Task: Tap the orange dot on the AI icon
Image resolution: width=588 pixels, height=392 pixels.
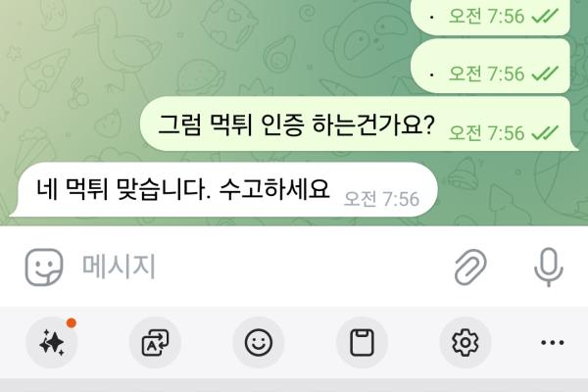Action: (72, 323)
